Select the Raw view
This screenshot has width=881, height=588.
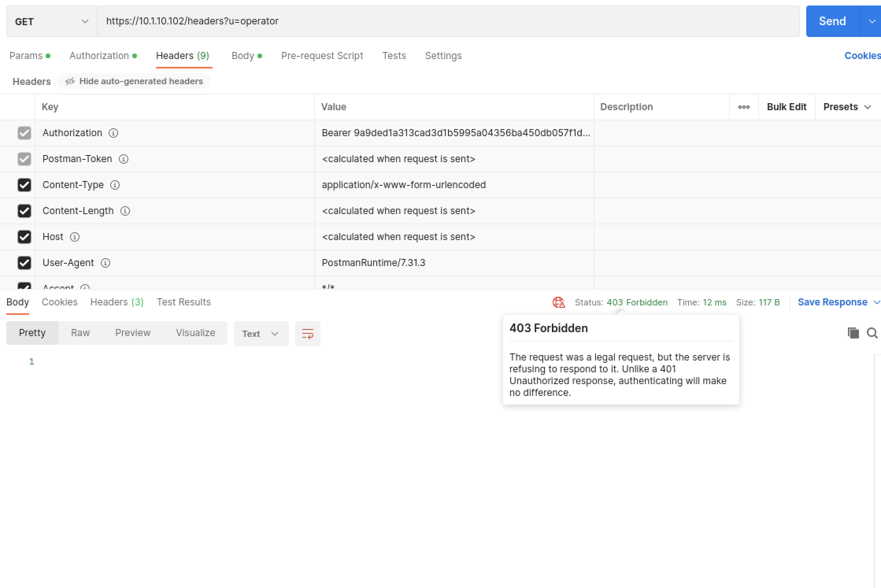point(80,333)
